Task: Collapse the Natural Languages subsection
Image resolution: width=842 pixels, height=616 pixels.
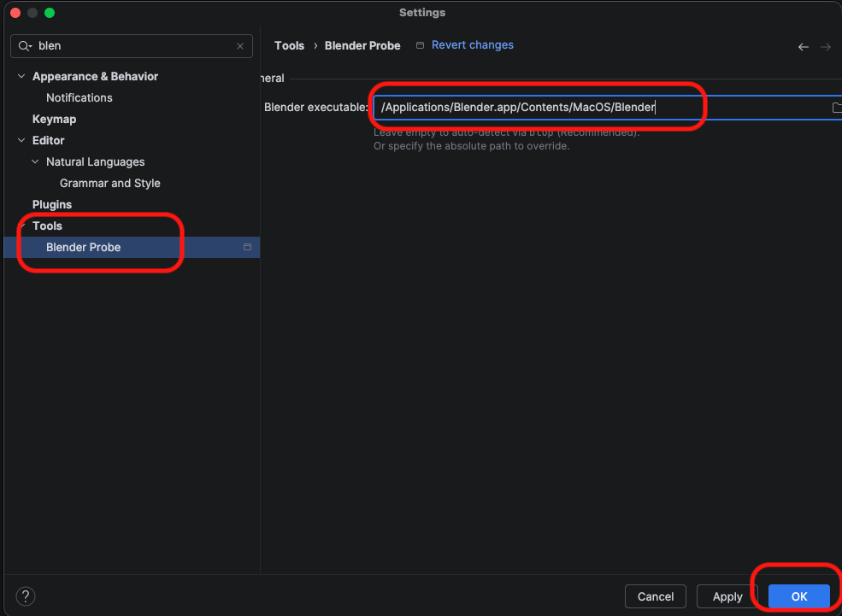Action: (x=34, y=161)
